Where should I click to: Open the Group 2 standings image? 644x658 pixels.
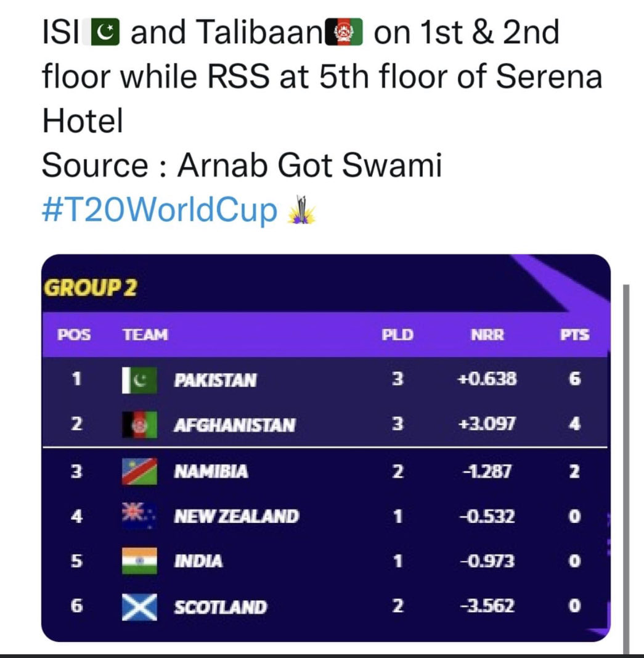point(326,448)
